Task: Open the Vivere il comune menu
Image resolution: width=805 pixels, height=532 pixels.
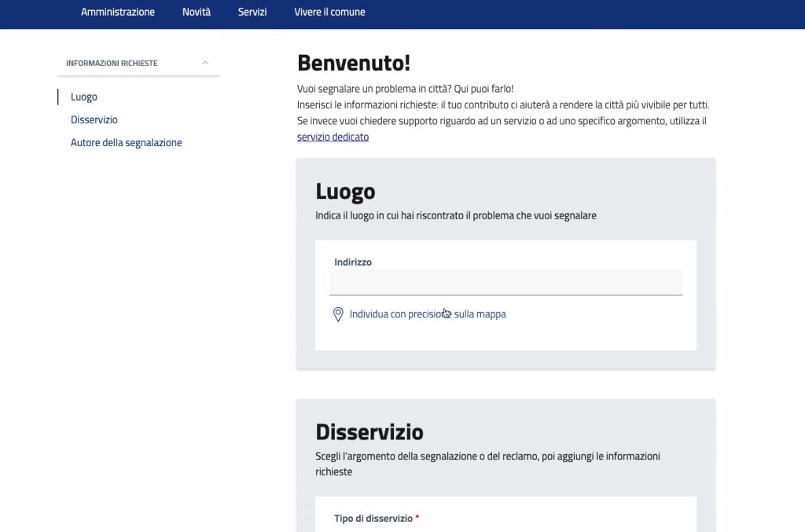Action: 329,12
